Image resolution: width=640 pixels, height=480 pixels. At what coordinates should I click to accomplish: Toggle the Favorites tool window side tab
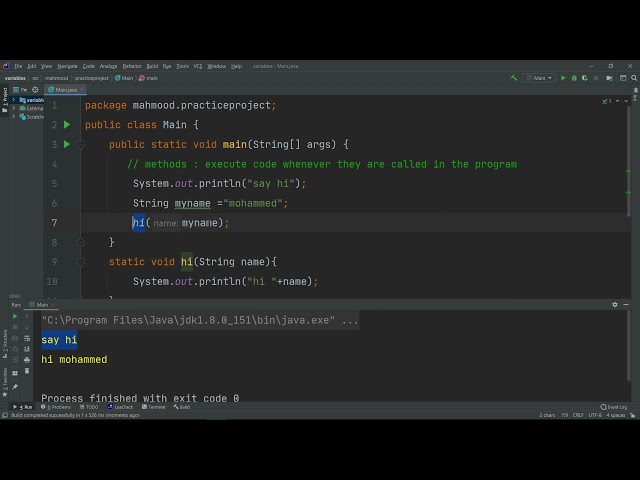coord(4,382)
